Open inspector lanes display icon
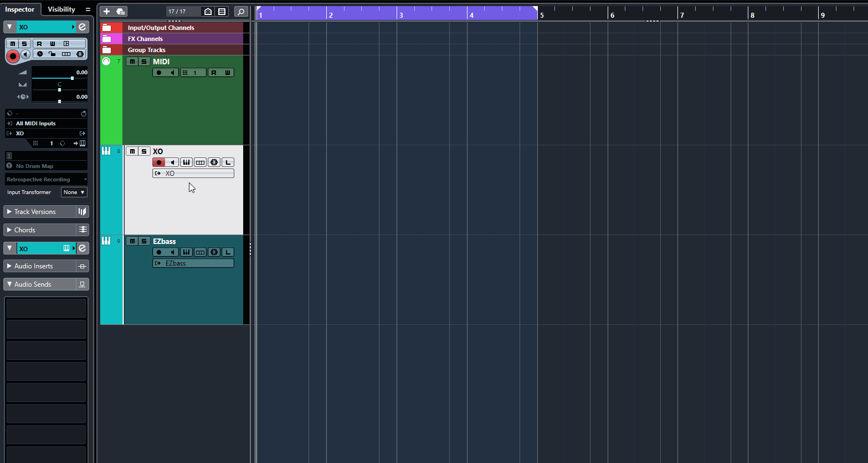The height and width of the screenshot is (463, 868). pyautogui.click(x=66, y=54)
